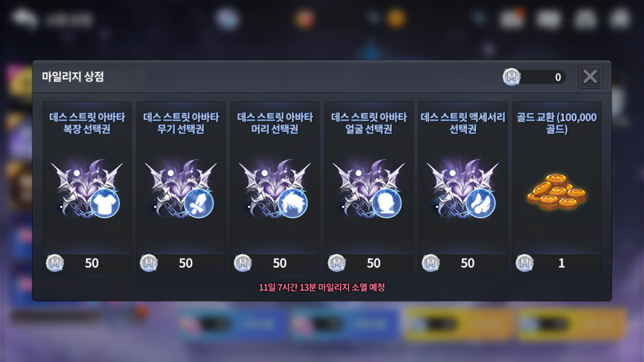Buy outfit ticket for 50 mileage
The image size is (644, 362).
point(87,263)
